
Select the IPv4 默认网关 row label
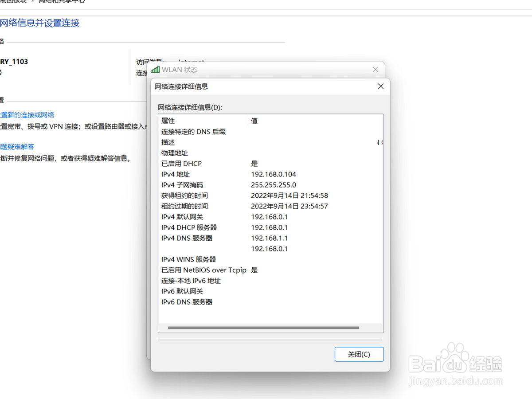click(182, 217)
